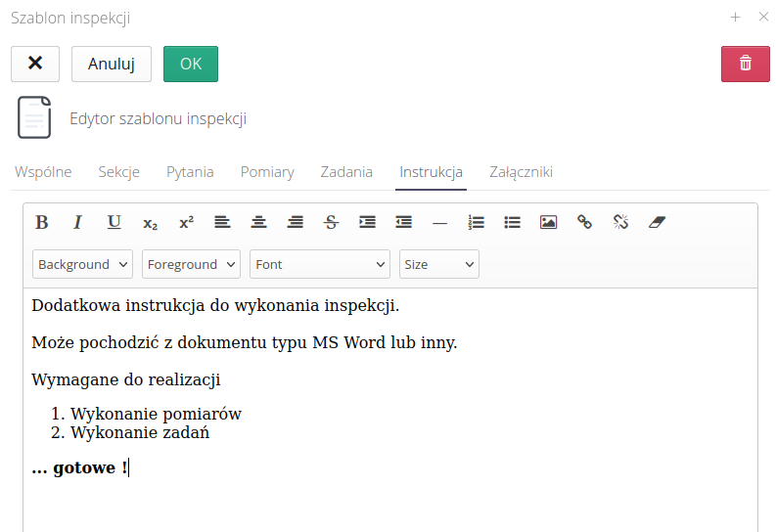The image size is (776, 532).
Task: Insert a bulleted list
Action: click(x=512, y=222)
